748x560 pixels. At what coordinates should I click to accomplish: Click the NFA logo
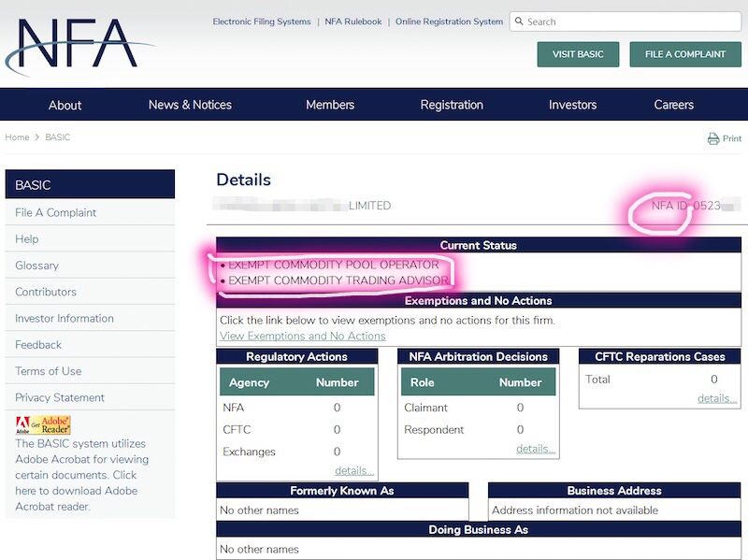point(79,47)
